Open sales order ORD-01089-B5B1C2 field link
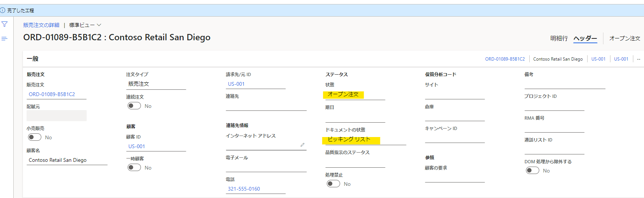 coord(52,95)
